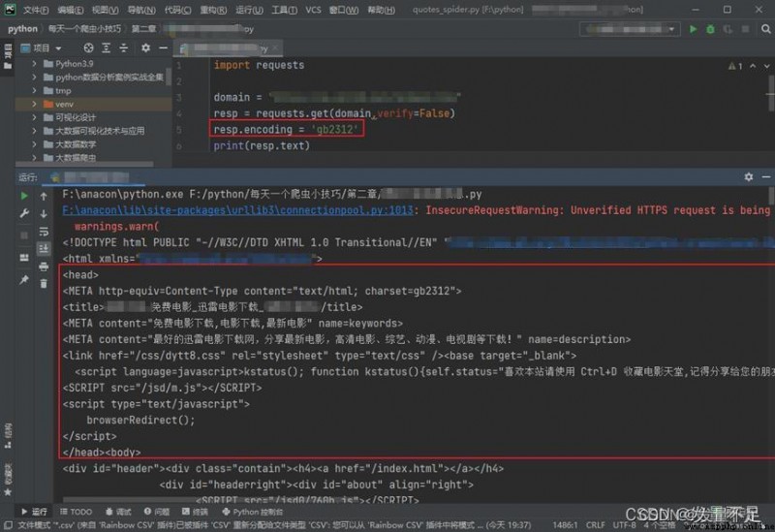Image resolution: width=775 pixels, height=532 pixels.
Task: Open Structure tool window sidebar
Action: click(8, 436)
